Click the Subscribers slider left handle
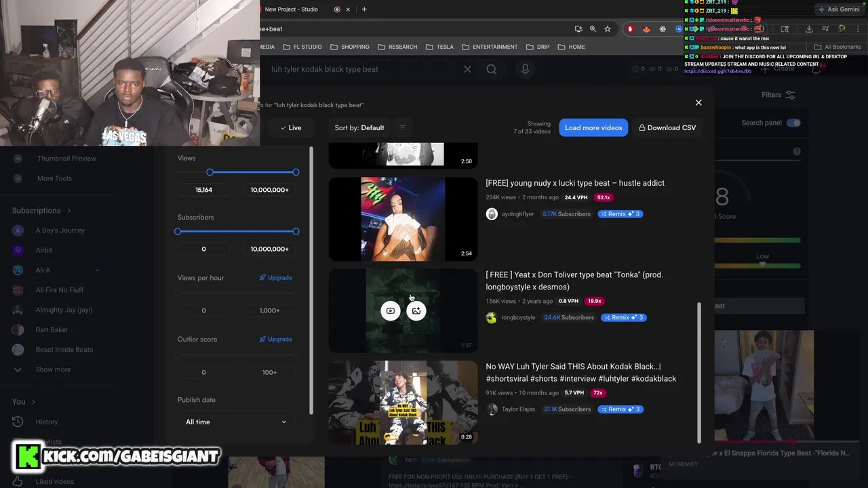 (178, 232)
